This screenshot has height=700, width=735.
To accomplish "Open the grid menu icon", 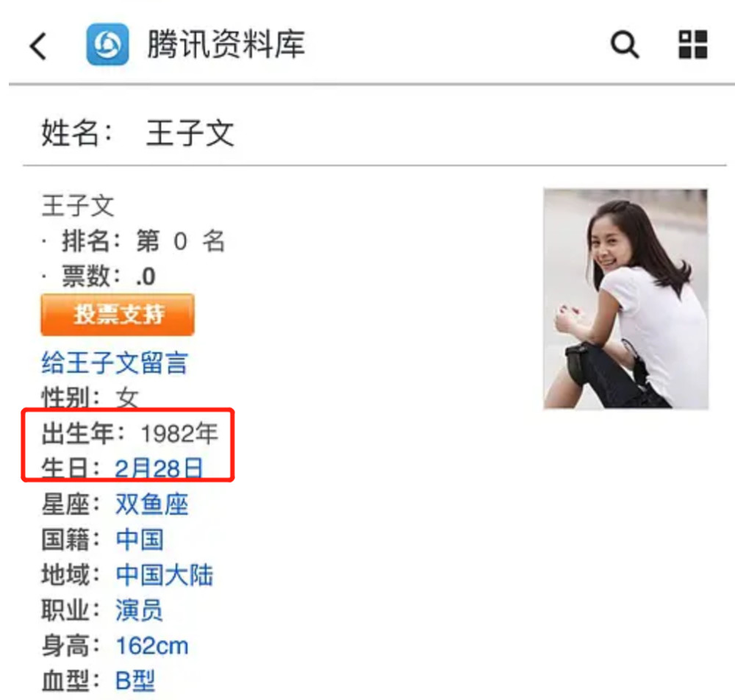I will (x=693, y=45).
